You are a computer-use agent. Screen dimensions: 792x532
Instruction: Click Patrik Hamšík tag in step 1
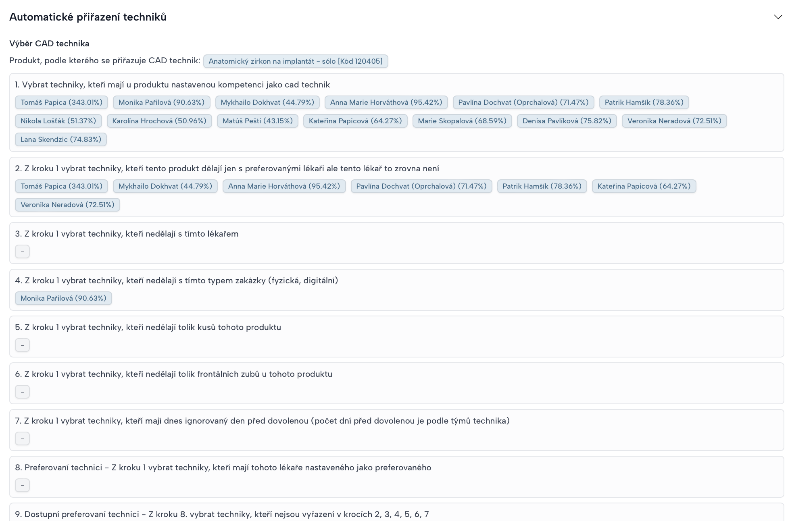click(x=644, y=102)
